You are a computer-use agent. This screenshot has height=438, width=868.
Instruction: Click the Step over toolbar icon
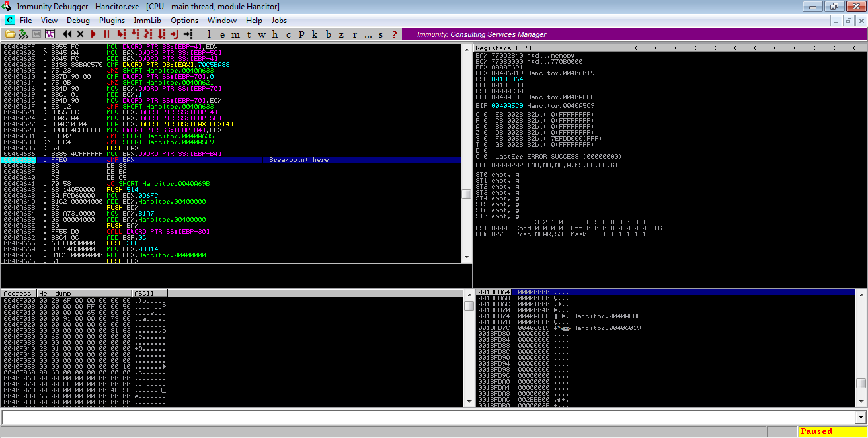click(x=134, y=34)
